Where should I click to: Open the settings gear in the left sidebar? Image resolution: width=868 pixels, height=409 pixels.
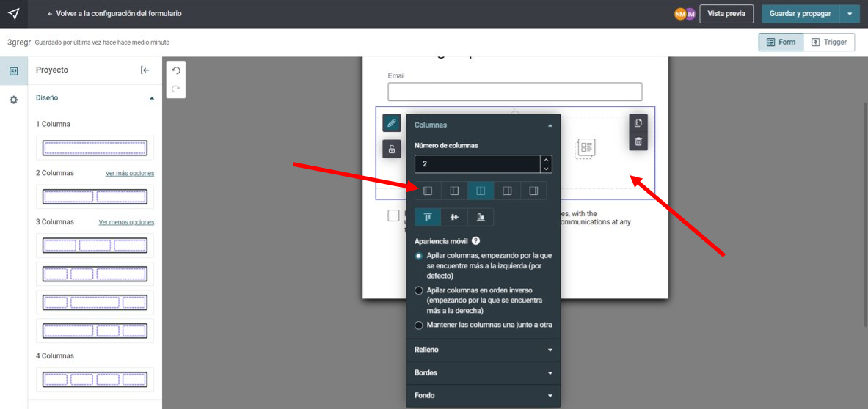[14, 100]
